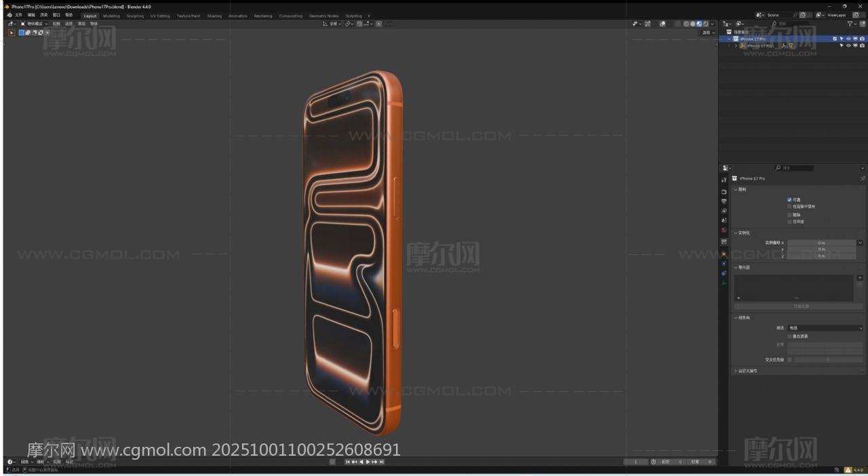Enable the Disable in Renders checkbox
This screenshot has width=868, height=476.
789,207
